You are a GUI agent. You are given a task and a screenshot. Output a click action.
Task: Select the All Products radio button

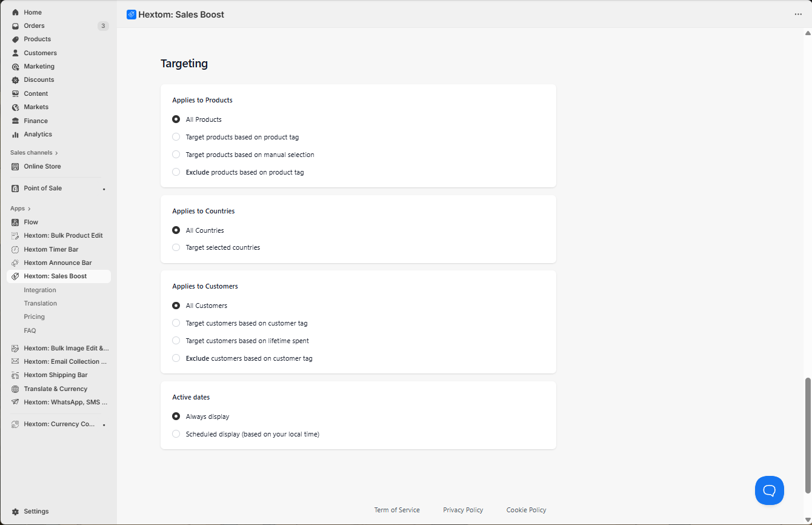coord(176,119)
